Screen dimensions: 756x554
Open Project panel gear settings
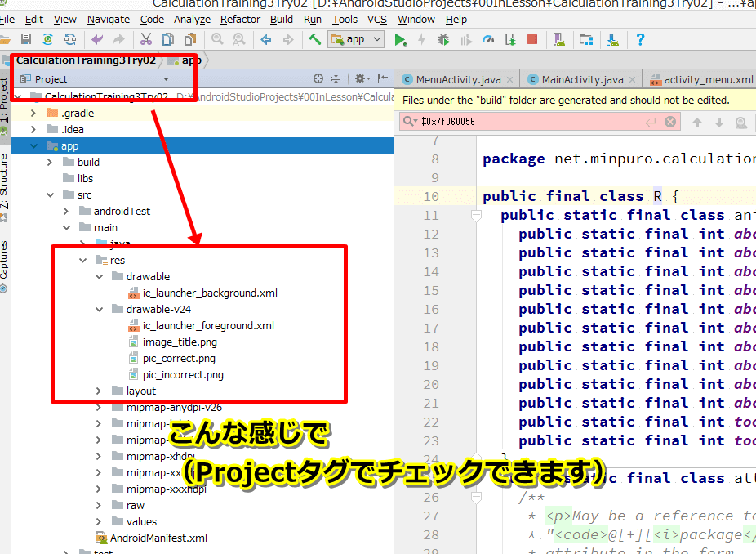362,78
